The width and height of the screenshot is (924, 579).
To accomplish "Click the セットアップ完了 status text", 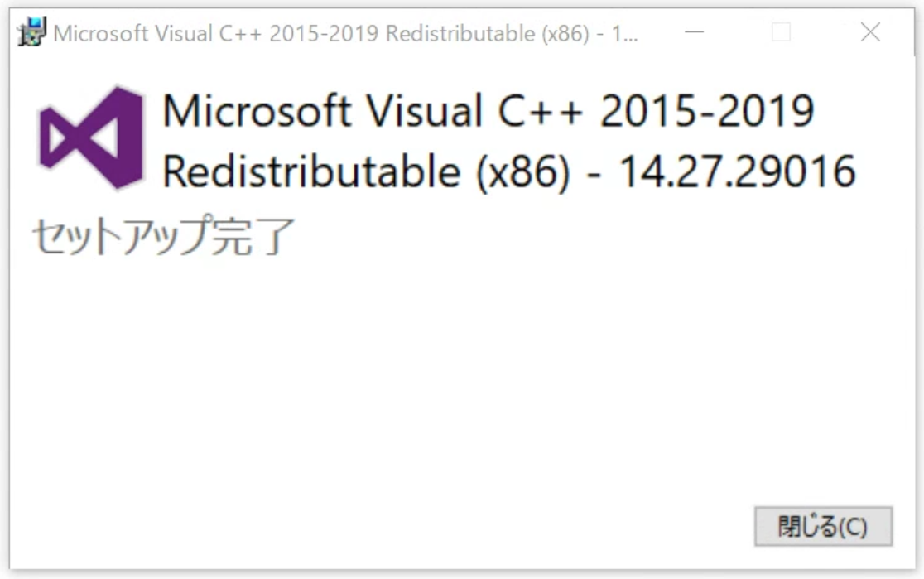I will coord(163,236).
